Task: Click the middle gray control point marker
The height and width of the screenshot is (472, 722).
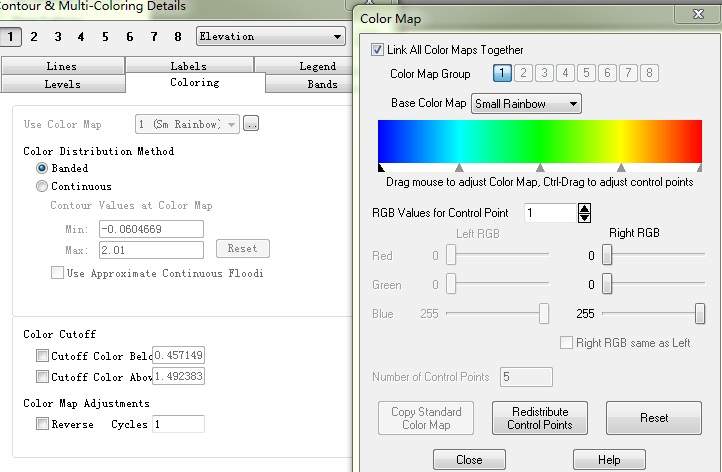Action: tap(540, 168)
